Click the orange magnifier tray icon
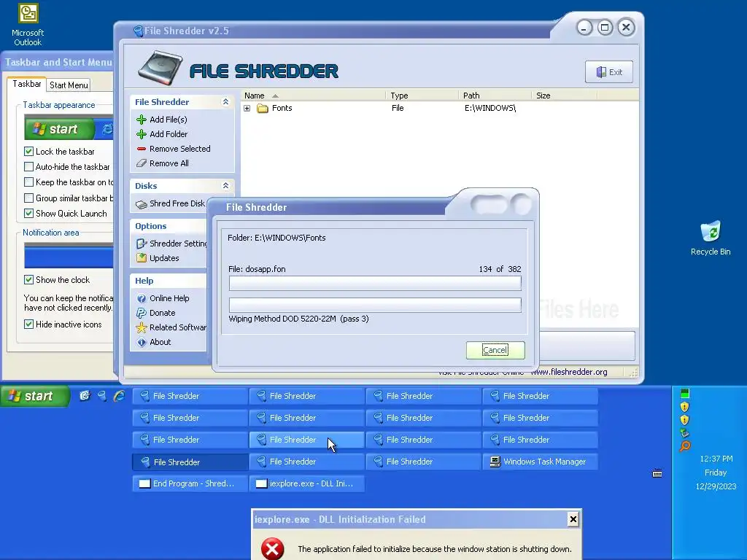747x560 pixels. (684, 446)
